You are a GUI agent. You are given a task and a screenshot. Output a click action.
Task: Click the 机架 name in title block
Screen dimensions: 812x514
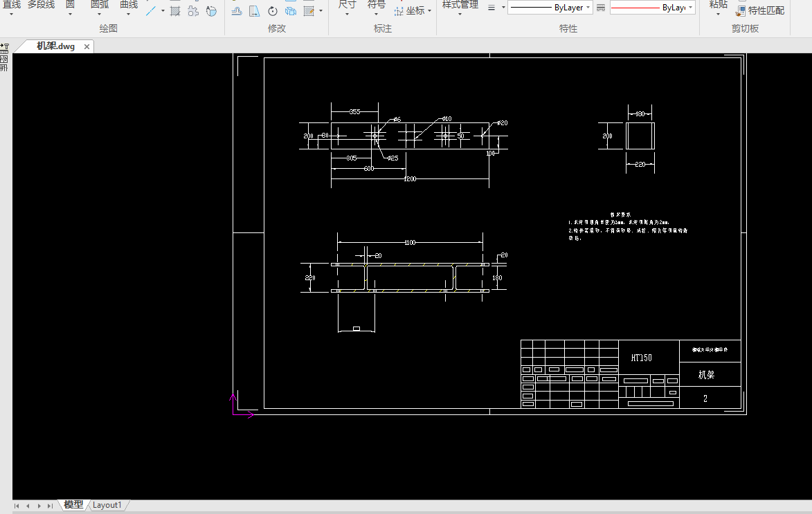pos(706,375)
